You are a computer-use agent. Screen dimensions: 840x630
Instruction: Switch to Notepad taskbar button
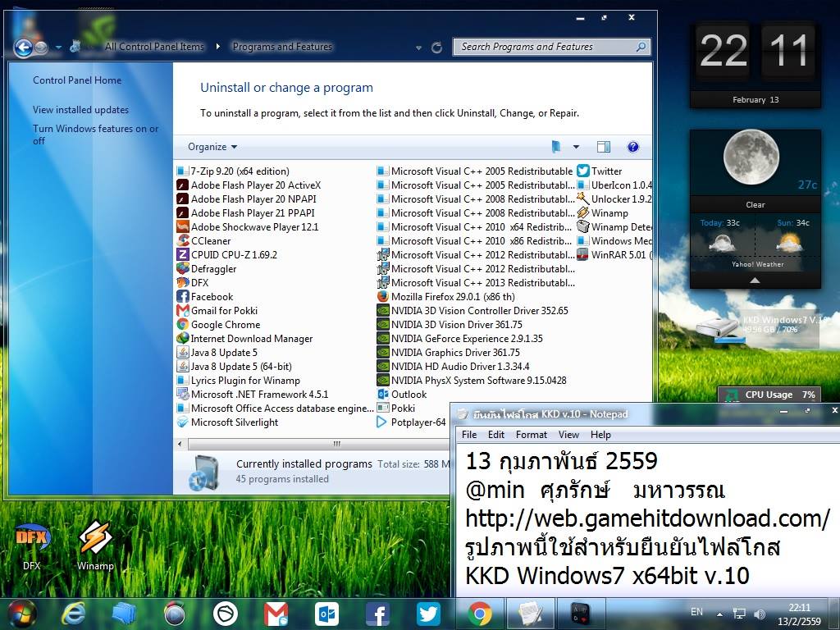529,614
